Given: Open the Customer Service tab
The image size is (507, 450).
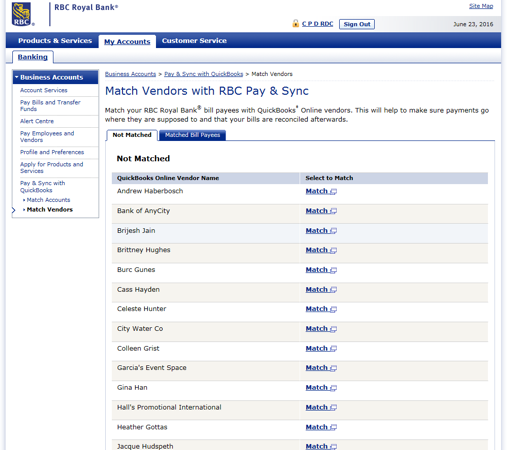Looking at the screenshot, I should [194, 41].
